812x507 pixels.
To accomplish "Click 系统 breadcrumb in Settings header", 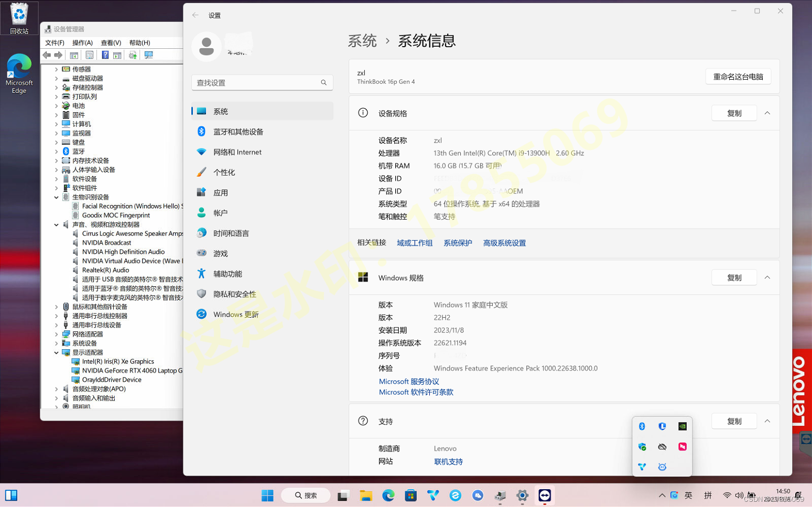I will tap(362, 41).
